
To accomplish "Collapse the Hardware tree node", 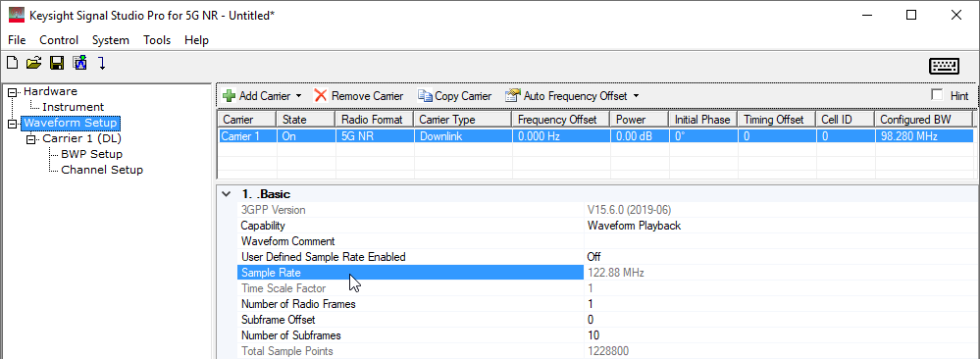I will click(x=13, y=92).
